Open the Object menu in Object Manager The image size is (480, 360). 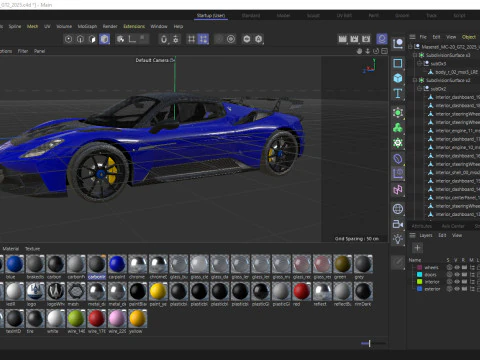tap(469, 37)
